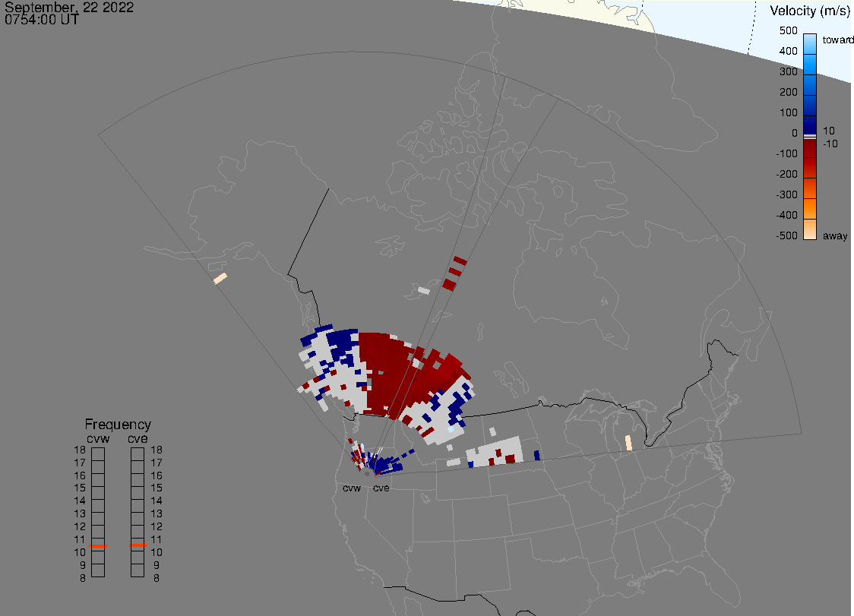Click the "away" label beside the color bar

click(x=835, y=235)
